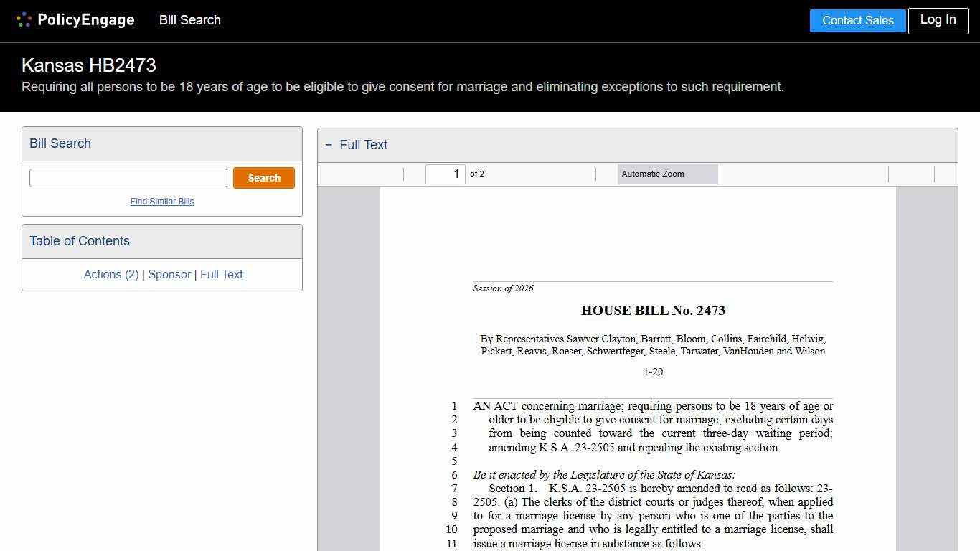Screen dimensions: 980x551
Task: Open the Actions (2) link
Action: (111, 274)
